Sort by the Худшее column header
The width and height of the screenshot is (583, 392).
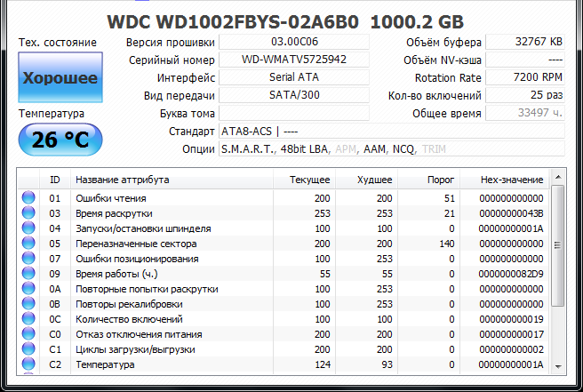point(367,180)
